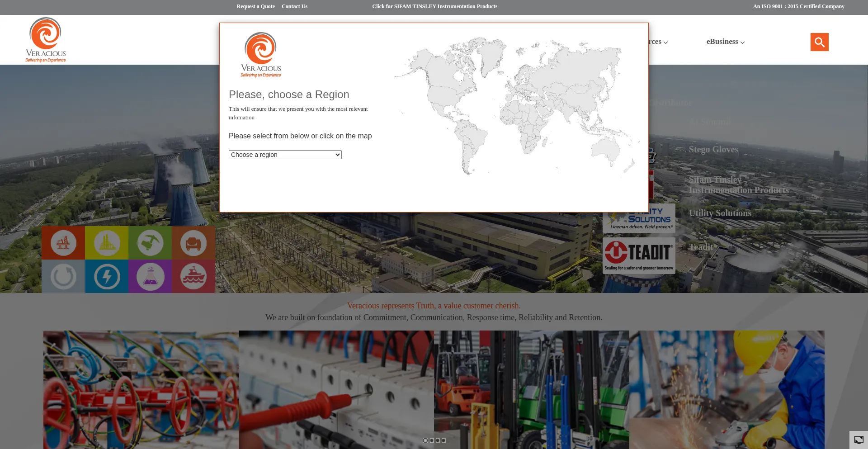Open the multimeter probe image thumbnail
The width and height of the screenshot is (868, 449).
(x=336, y=390)
